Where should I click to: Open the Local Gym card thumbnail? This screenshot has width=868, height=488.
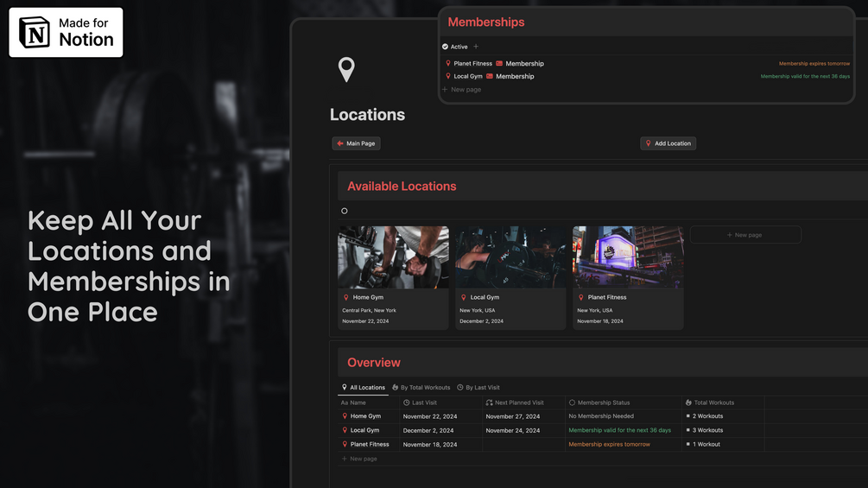[x=511, y=257]
